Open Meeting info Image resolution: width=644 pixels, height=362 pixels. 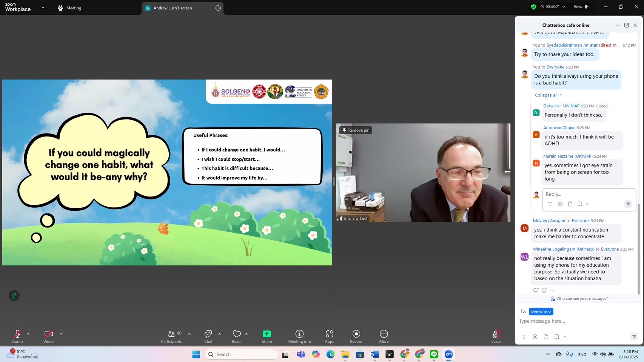299,334
